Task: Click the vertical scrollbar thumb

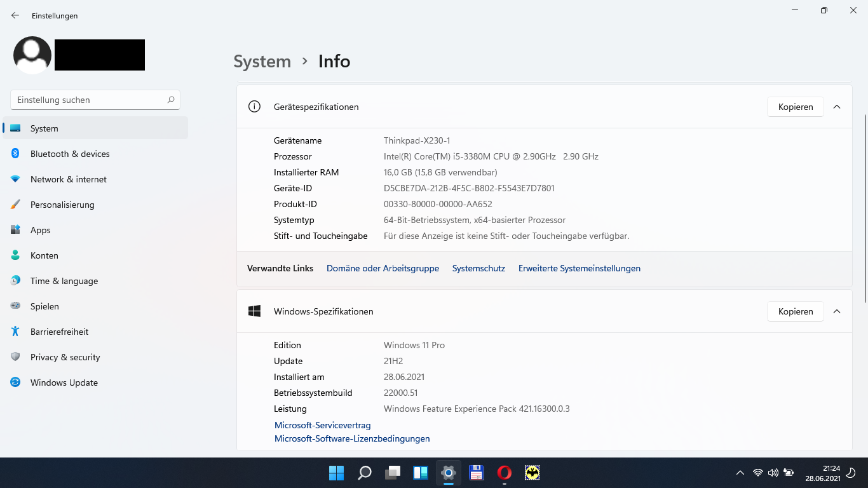Action: [x=865, y=208]
